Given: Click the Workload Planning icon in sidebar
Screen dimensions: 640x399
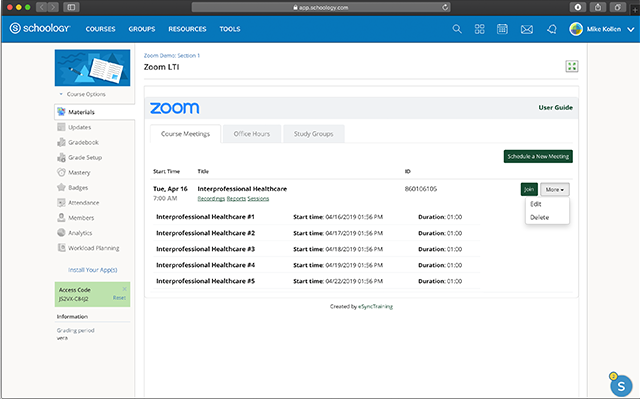Looking at the screenshot, I should (x=61, y=248).
